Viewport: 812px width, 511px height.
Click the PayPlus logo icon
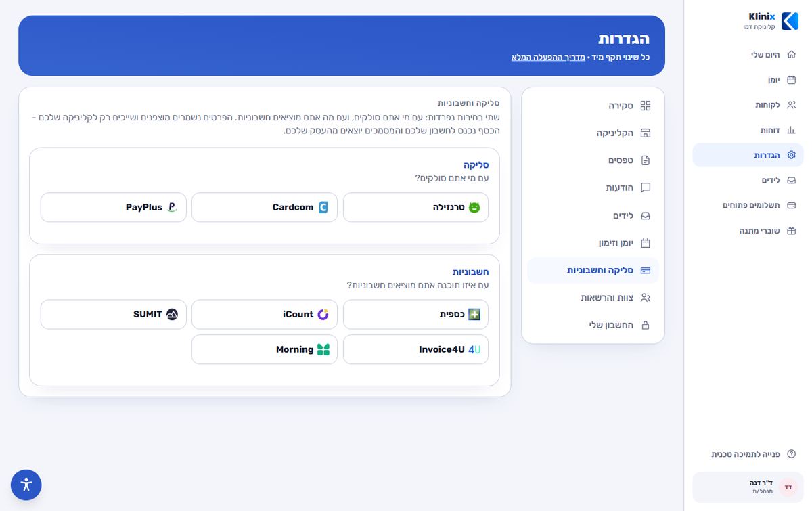tap(172, 207)
